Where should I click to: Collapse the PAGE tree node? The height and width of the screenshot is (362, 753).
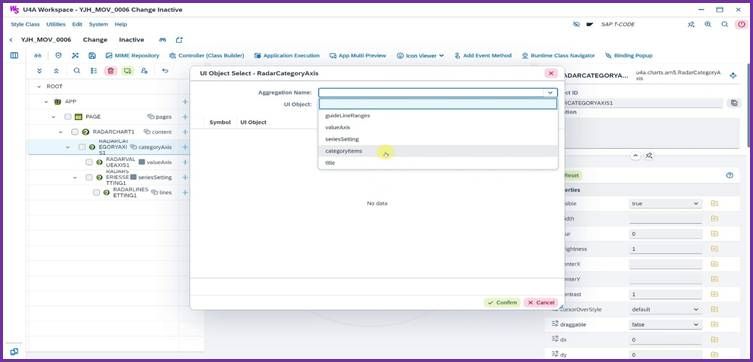53,117
